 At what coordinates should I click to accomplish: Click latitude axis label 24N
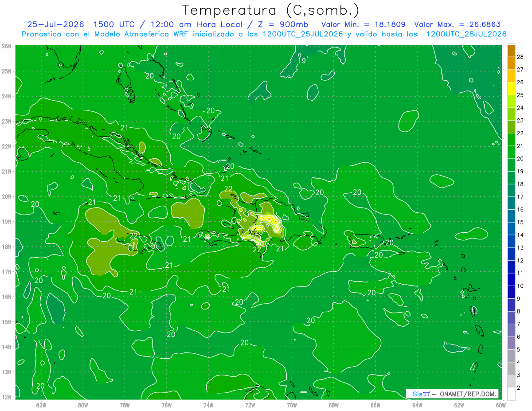coord(7,96)
